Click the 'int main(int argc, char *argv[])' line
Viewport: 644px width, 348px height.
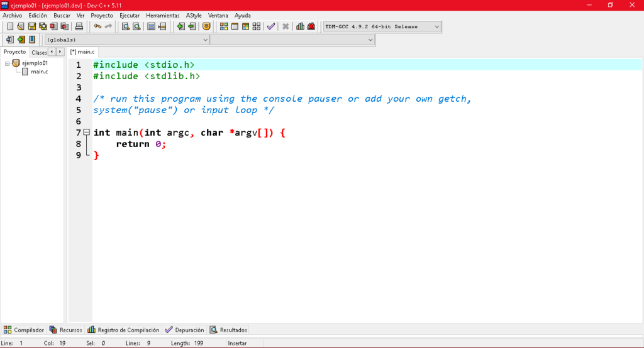pos(189,133)
